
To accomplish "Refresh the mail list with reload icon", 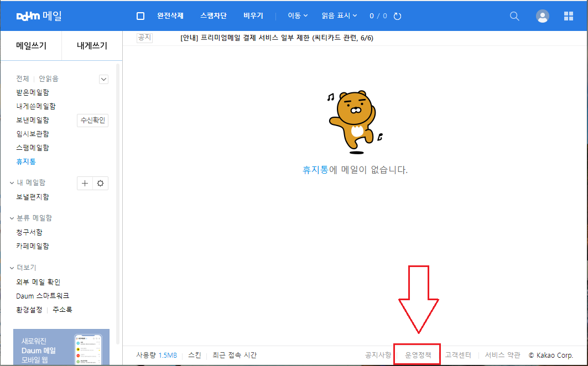I will (x=398, y=16).
